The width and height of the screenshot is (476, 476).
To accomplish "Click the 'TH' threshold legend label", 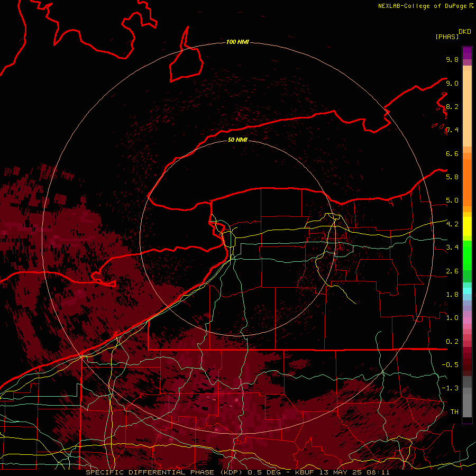I will point(454,412).
